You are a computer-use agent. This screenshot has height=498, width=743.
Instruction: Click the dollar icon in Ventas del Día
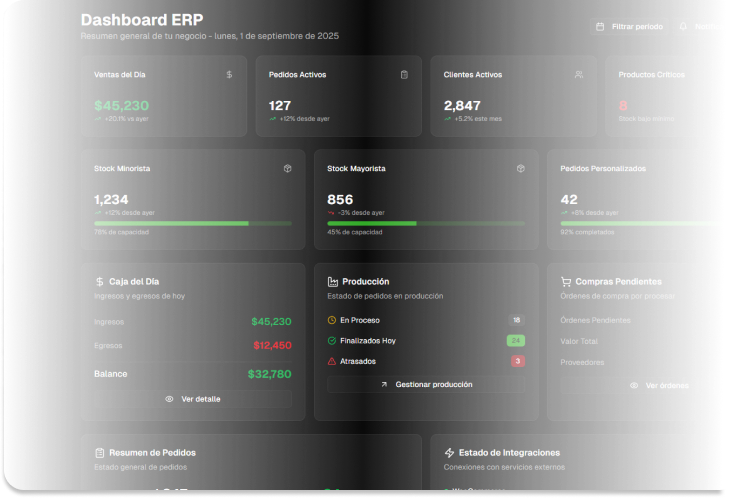click(x=229, y=74)
